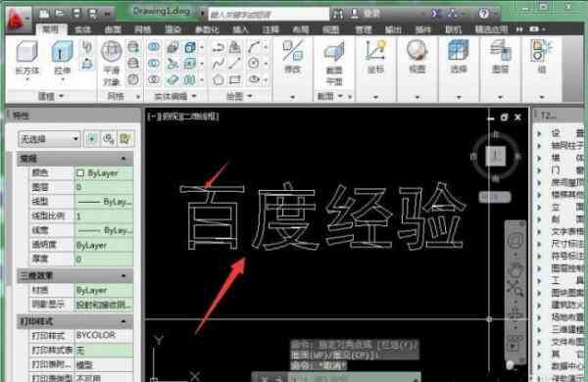Viewport: 588px width, 382px height.
Task: Click the BYCOLOR print style value
Action: coord(104,335)
